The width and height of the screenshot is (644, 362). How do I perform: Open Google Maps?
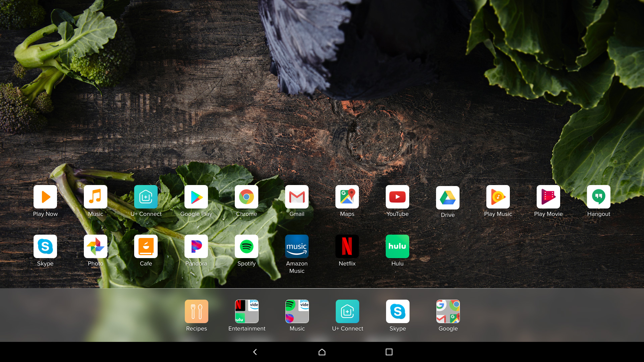347,197
